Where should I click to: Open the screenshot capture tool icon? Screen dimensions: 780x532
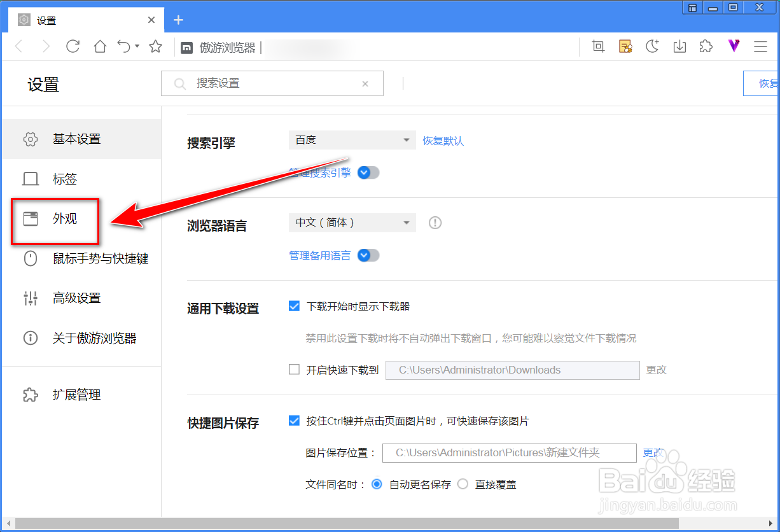tap(598, 46)
